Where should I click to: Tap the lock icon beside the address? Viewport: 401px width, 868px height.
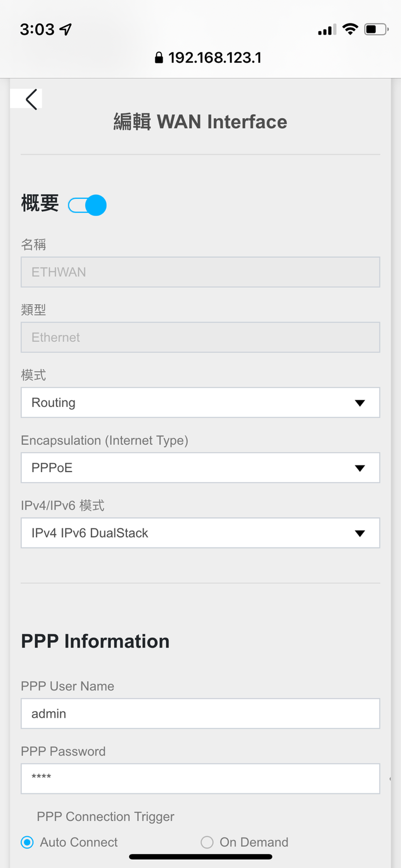click(x=159, y=58)
